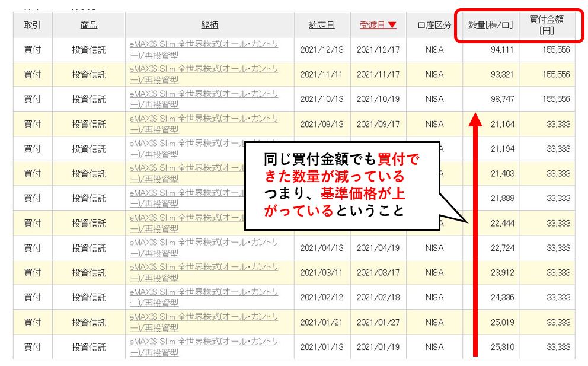Viewport: 588px width, 366px height.
Task: Click the 投資信託 cell in the 2021/11/11 row
Action: (89, 74)
